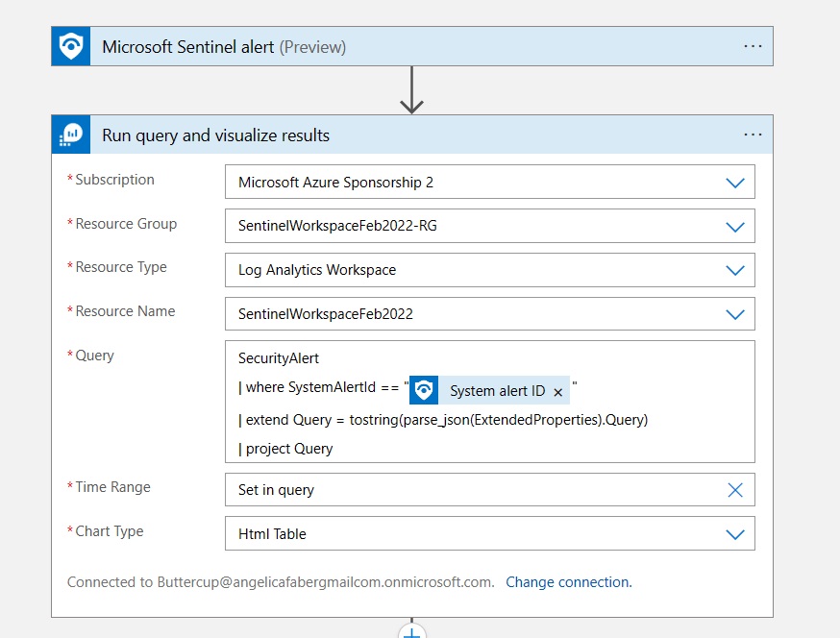Click the Time Range 'Set in query' field
Viewport: 840px width, 638px height.
pyautogui.click(x=471, y=490)
